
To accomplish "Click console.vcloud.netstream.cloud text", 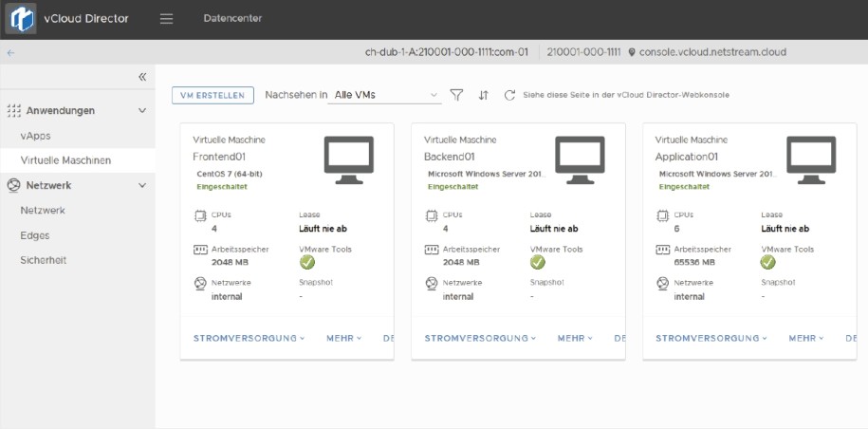I will pyautogui.click(x=712, y=52).
